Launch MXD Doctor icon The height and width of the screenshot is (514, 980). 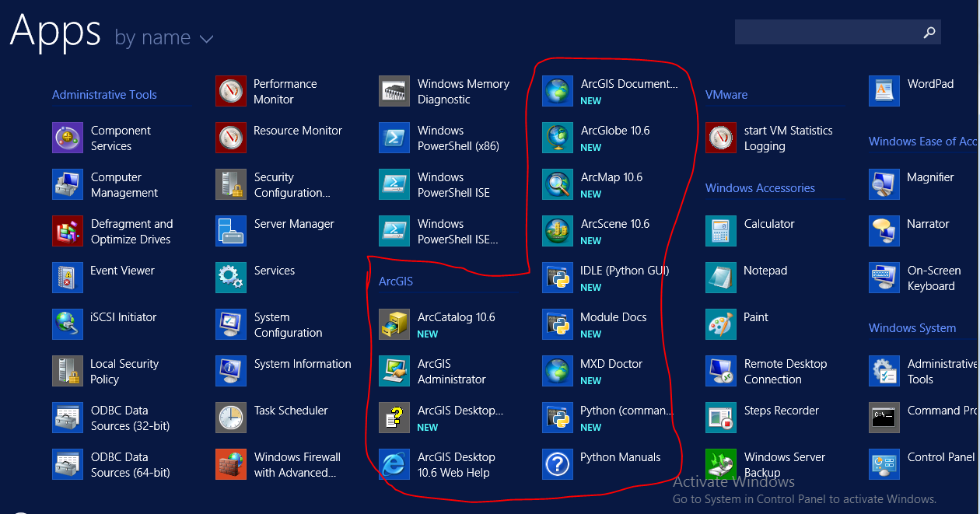point(558,372)
